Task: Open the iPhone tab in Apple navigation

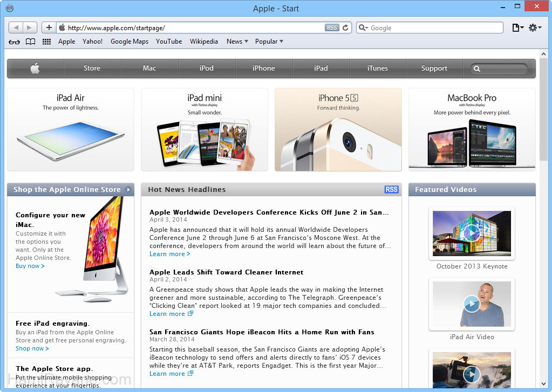Action: tap(264, 68)
